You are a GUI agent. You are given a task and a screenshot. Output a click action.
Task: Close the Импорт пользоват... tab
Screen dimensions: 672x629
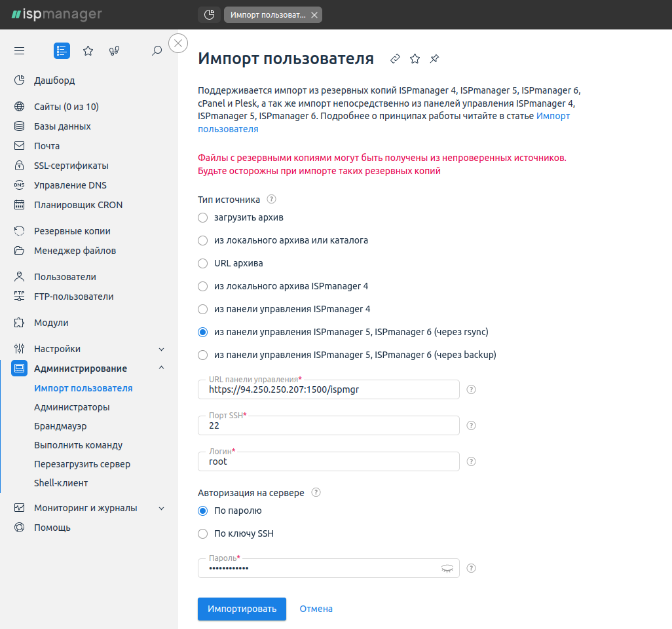314,15
